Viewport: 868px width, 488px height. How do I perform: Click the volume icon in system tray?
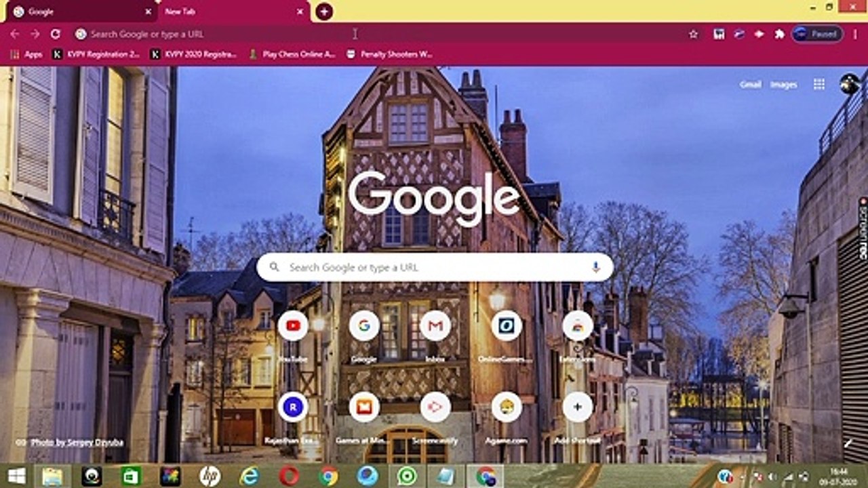772,477
